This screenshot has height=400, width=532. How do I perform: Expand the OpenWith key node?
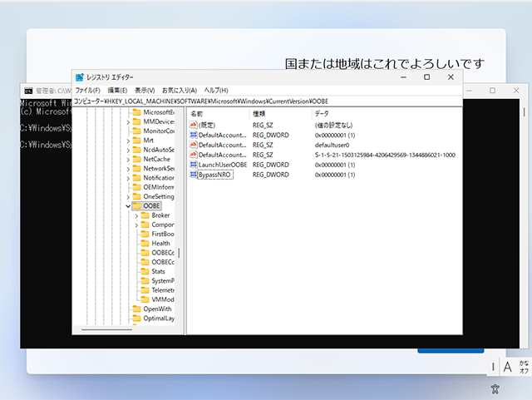(x=127, y=309)
